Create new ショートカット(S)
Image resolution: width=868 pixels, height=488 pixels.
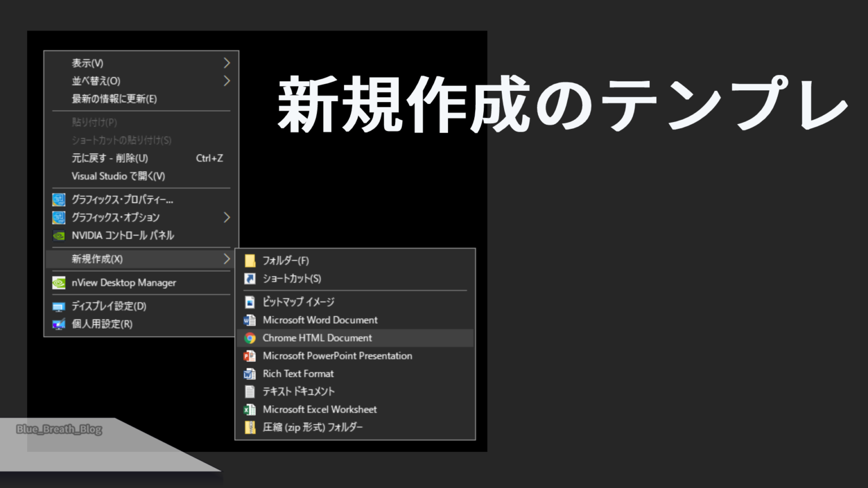point(355,278)
